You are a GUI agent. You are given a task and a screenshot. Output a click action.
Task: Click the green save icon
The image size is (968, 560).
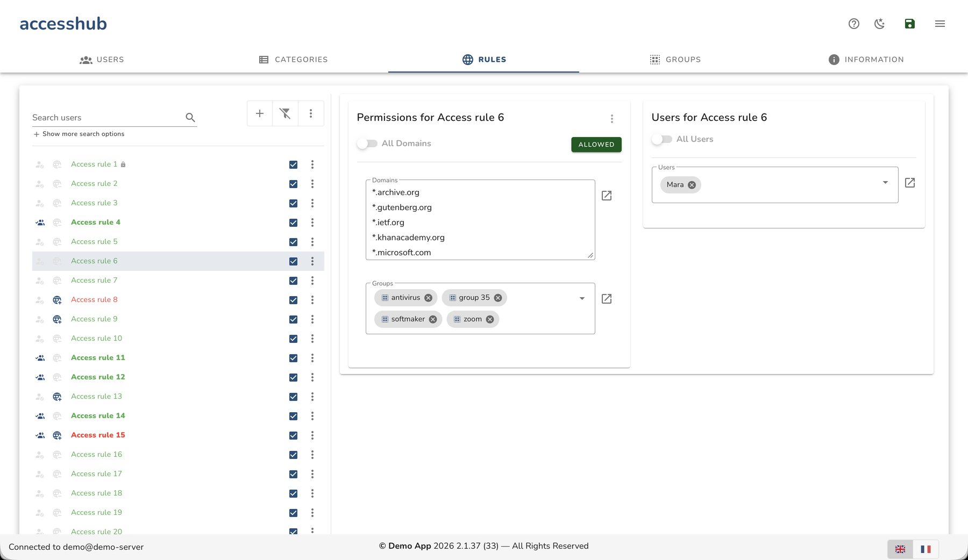[x=910, y=24]
